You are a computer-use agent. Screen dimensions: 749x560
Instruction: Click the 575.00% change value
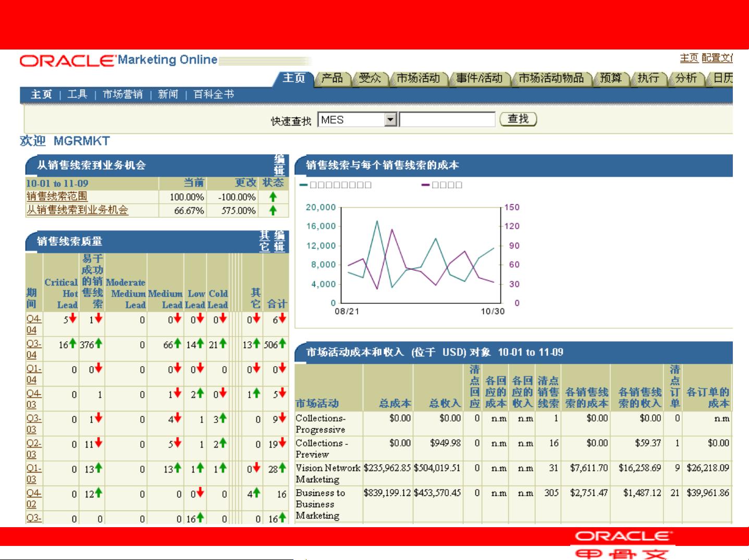pos(238,211)
